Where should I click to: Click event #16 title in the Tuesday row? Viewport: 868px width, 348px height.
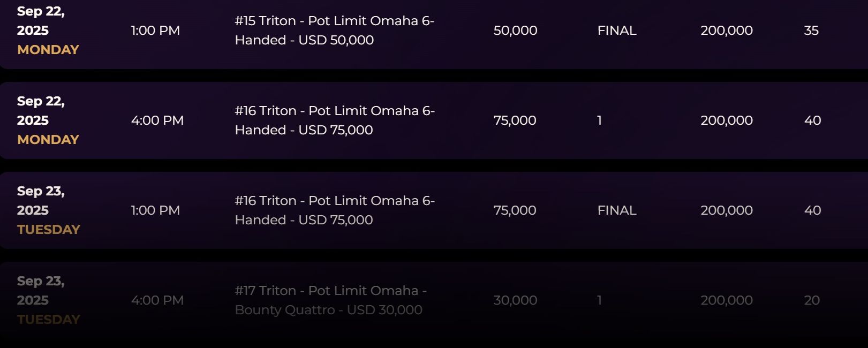point(334,210)
